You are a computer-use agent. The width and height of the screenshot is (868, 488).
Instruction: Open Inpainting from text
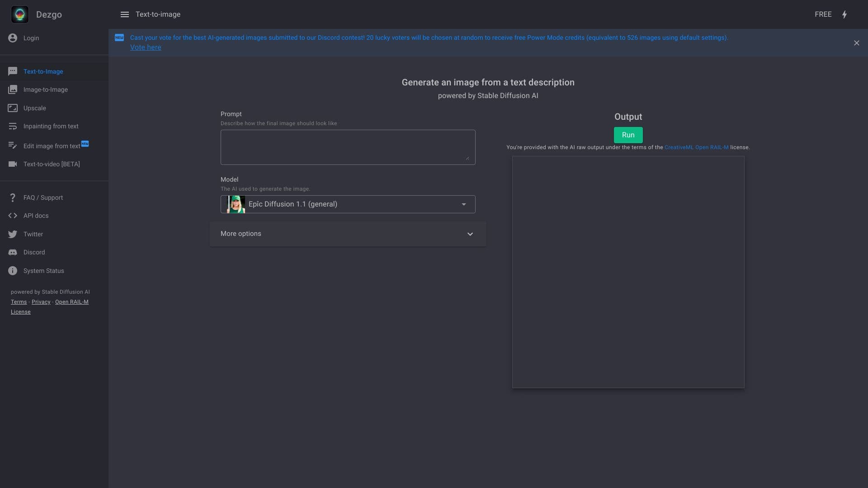[51, 126]
